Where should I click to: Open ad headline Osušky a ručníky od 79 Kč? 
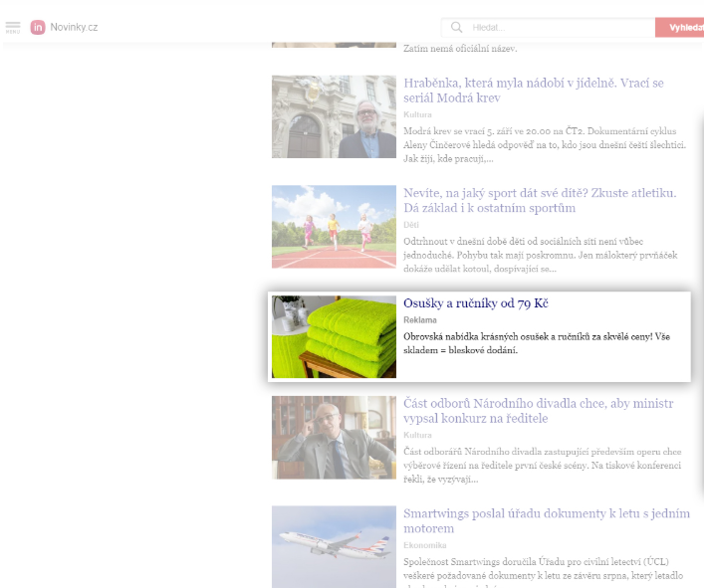point(475,303)
